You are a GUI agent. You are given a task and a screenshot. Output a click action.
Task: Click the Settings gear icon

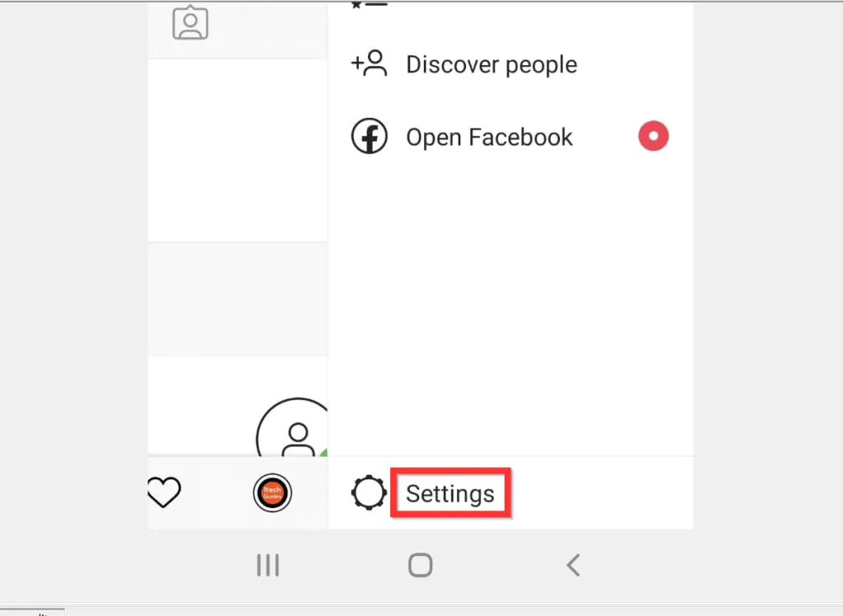(368, 492)
